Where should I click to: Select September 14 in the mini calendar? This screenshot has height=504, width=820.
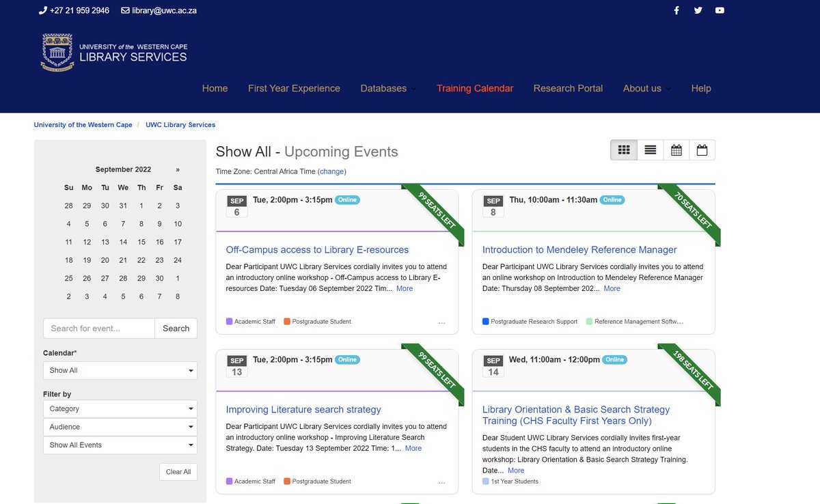click(x=123, y=242)
